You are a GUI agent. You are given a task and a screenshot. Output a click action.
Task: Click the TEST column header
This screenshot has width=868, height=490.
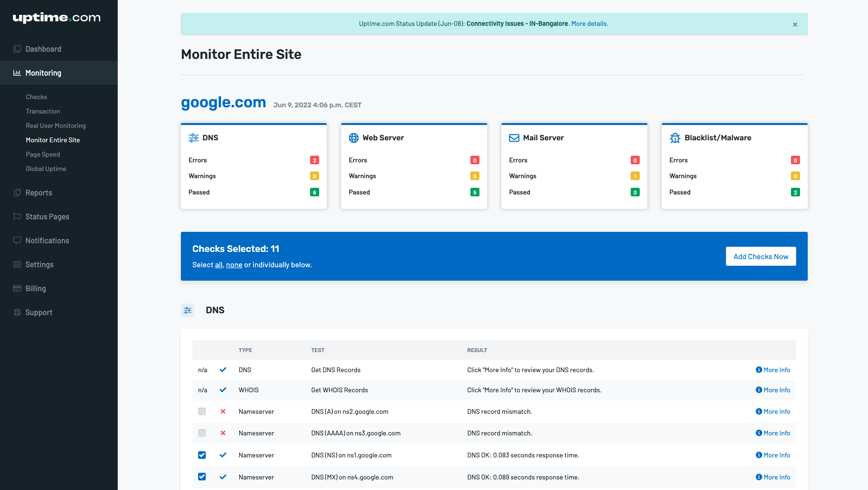(318, 350)
